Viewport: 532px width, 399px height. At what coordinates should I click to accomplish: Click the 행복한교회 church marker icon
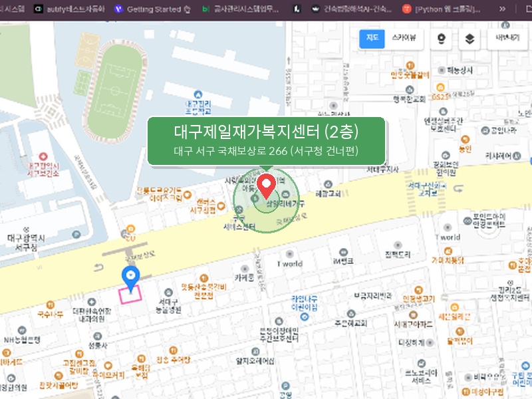click(x=410, y=90)
